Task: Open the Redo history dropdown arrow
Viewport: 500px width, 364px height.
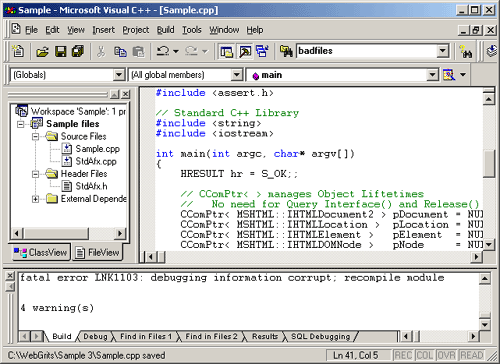Action: click(x=205, y=51)
